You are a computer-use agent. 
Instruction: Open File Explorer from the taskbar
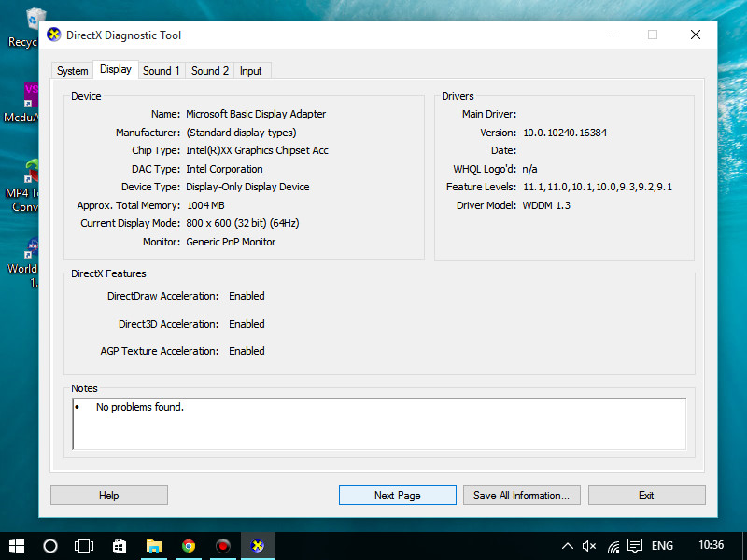click(153, 546)
